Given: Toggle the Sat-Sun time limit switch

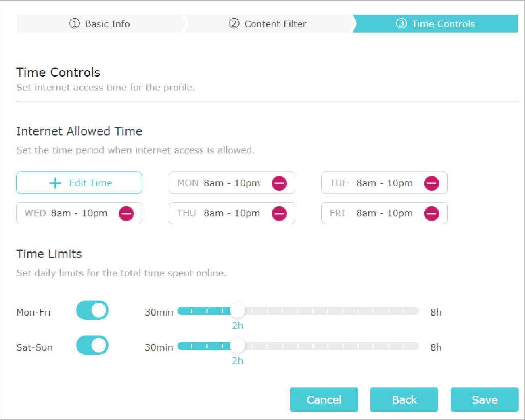Looking at the screenshot, I should 92,345.
